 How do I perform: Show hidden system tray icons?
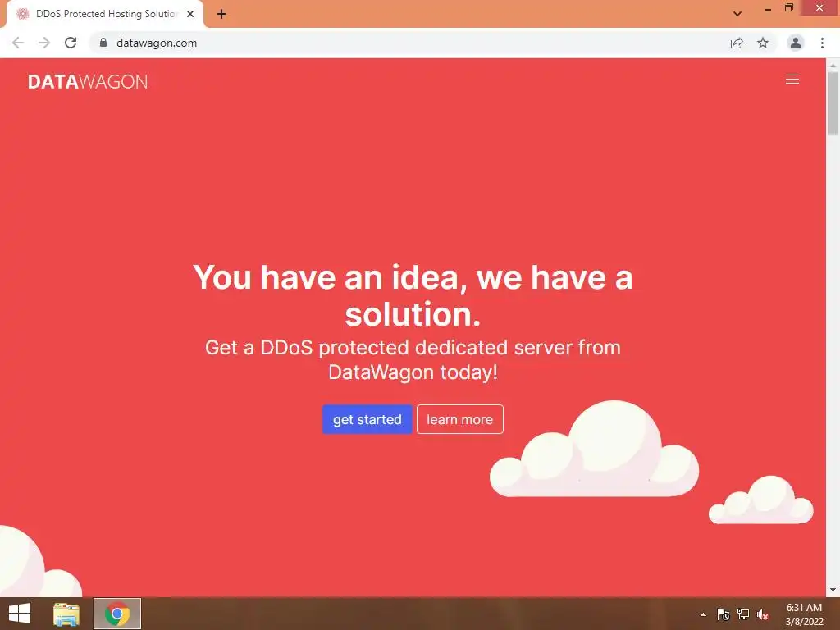pyautogui.click(x=703, y=614)
